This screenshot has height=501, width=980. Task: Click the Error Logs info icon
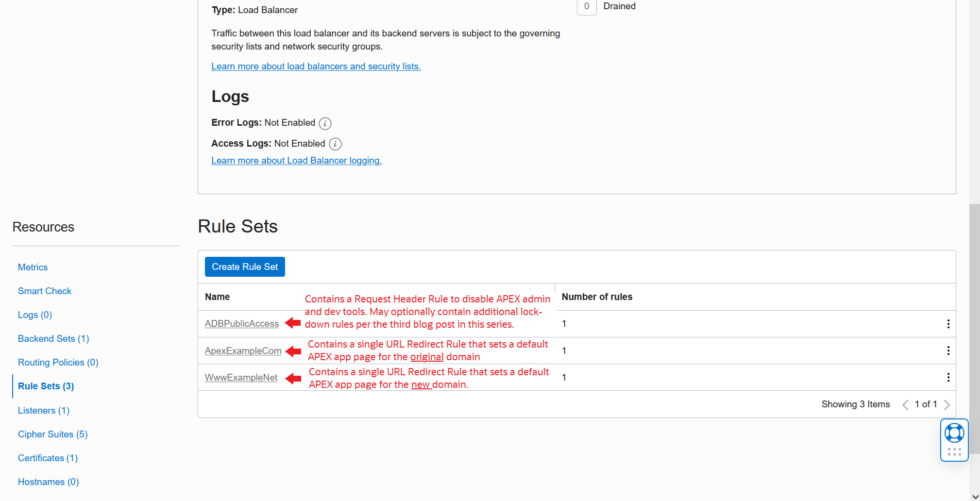325,123
